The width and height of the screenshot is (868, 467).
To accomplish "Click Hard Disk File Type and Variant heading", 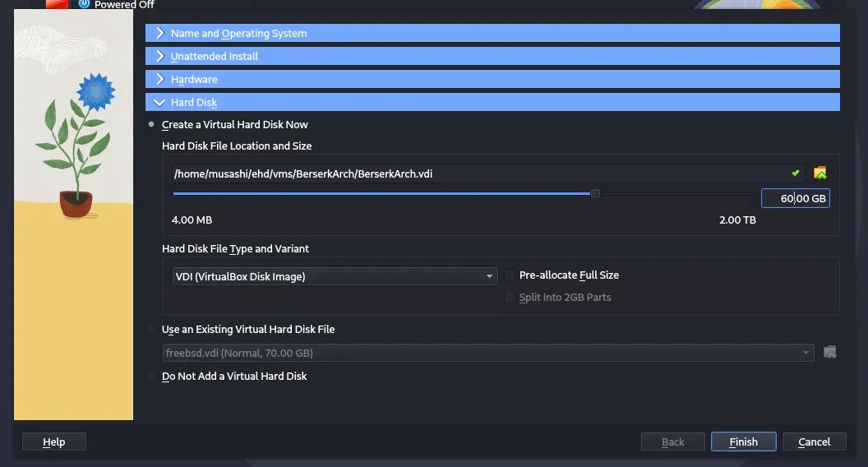I will click(x=235, y=249).
